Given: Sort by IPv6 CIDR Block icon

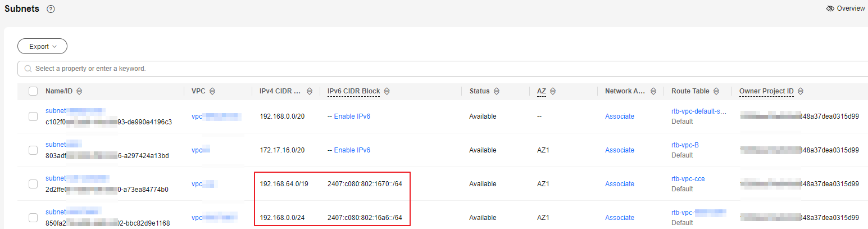Looking at the screenshot, I should [387, 91].
